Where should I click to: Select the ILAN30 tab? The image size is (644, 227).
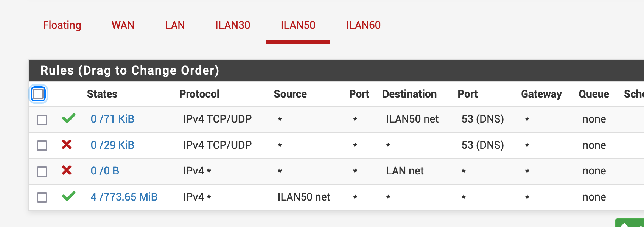(233, 25)
